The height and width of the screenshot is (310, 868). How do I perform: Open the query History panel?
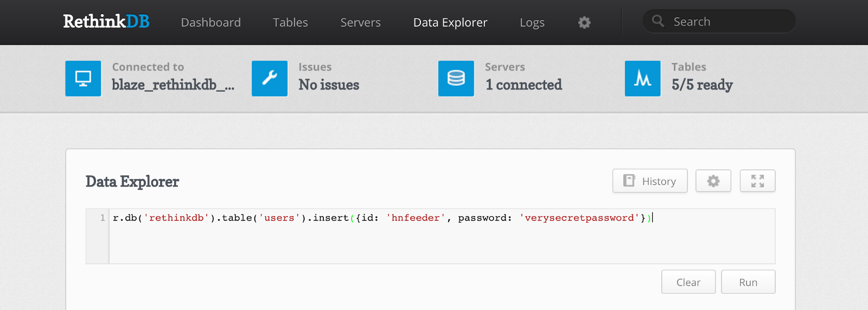pos(650,181)
